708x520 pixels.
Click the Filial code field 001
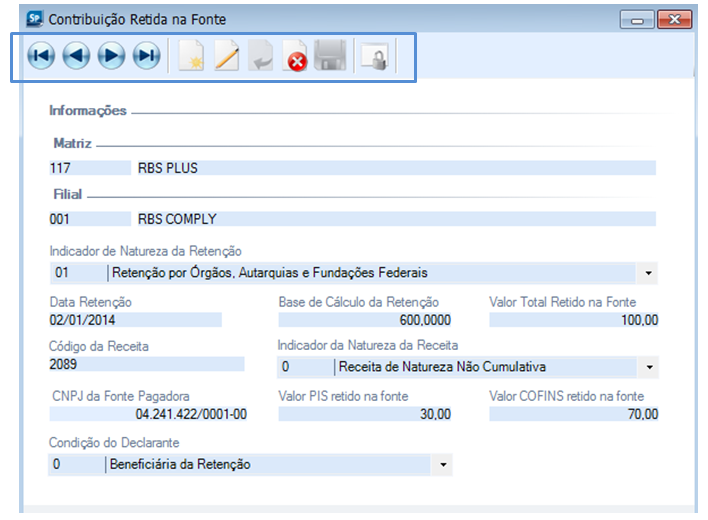pyautogui.click(x=90, y=219)
